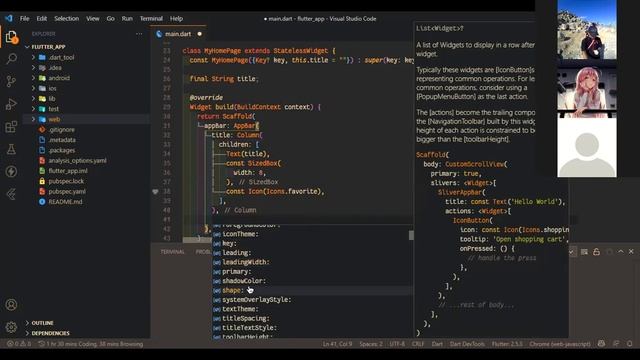Click the status bar icon left of the bell
The image size is (640, 360).
click(x=616, y=344)
